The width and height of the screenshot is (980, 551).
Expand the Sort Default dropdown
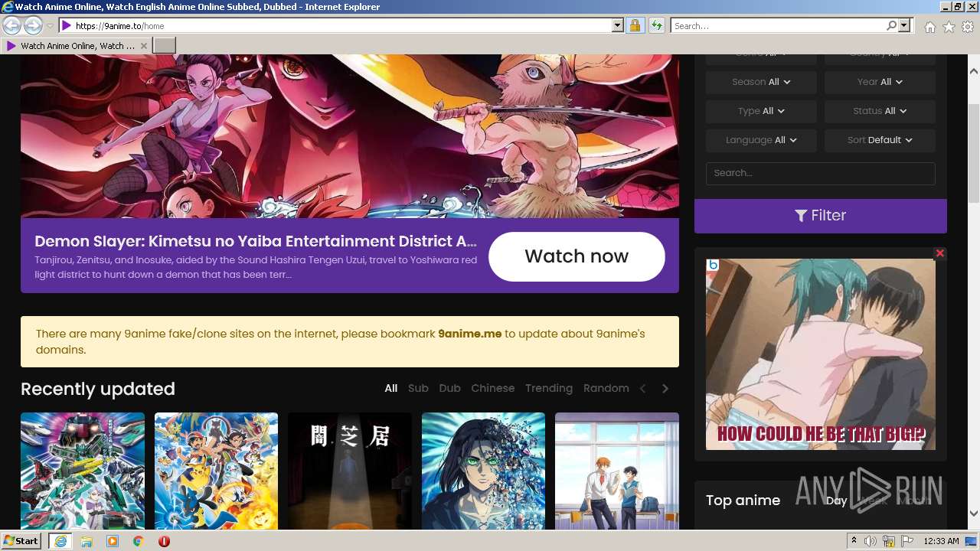[x=880, y=140]
